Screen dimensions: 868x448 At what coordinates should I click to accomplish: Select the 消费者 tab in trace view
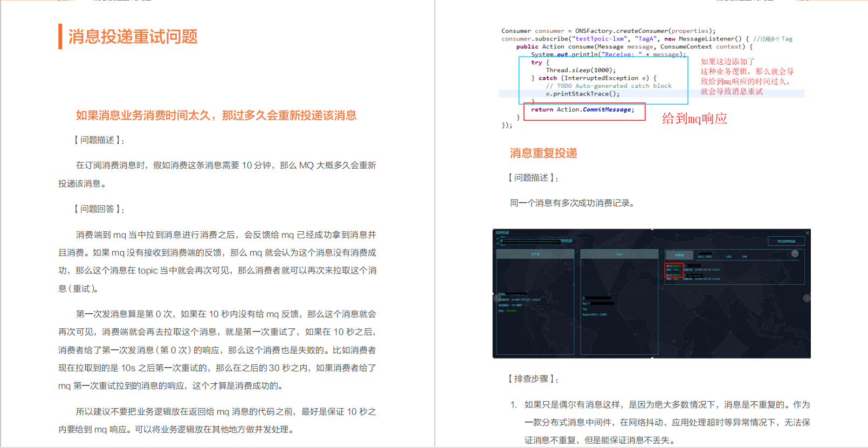679,255
